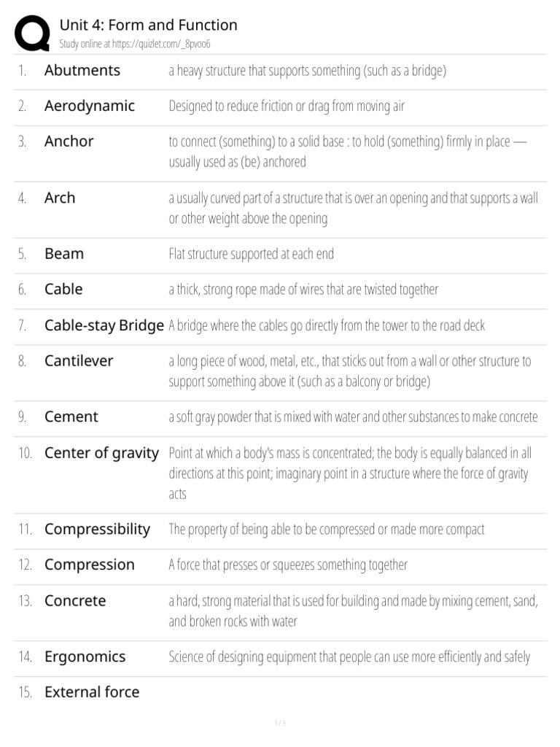The width and height of the screenshot is (560, 747).
Task: Select the Beam term
Action: tap(64, 254)
